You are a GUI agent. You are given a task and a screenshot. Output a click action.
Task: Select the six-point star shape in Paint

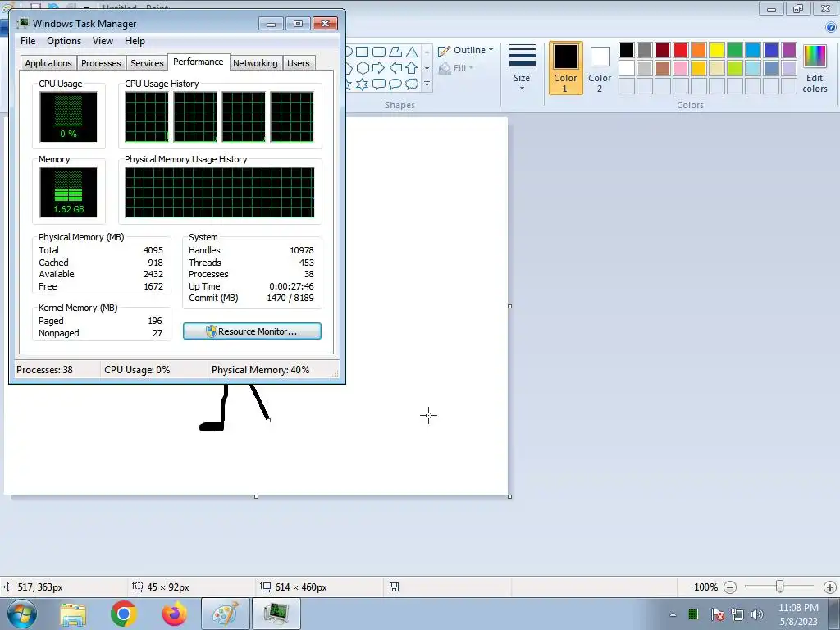tap(363, 84)
